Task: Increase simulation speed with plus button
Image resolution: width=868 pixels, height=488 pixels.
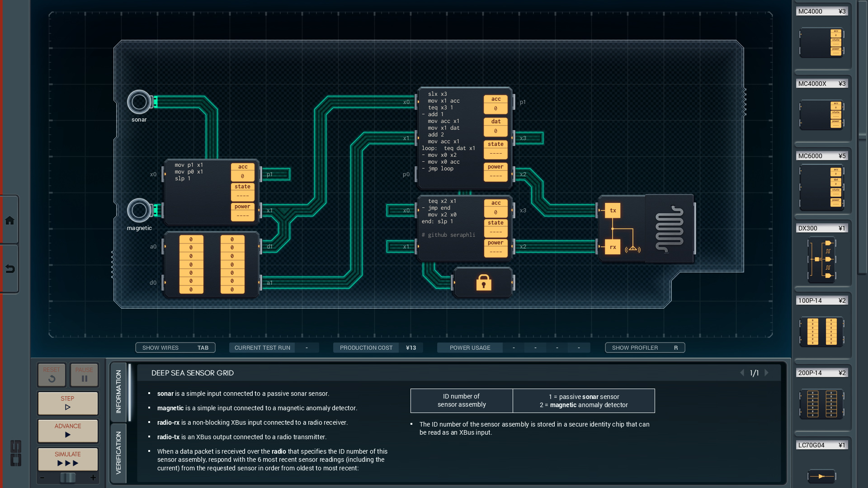Action: point(93,478)
